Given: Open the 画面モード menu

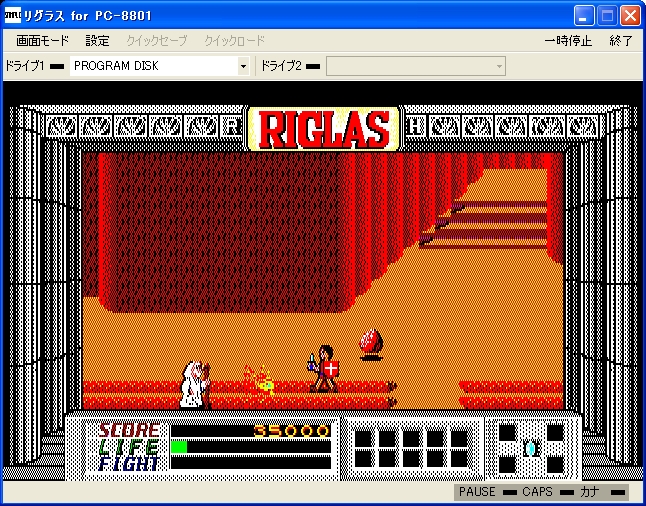Looking at the screenshot, I should click(x=42, y=41).
